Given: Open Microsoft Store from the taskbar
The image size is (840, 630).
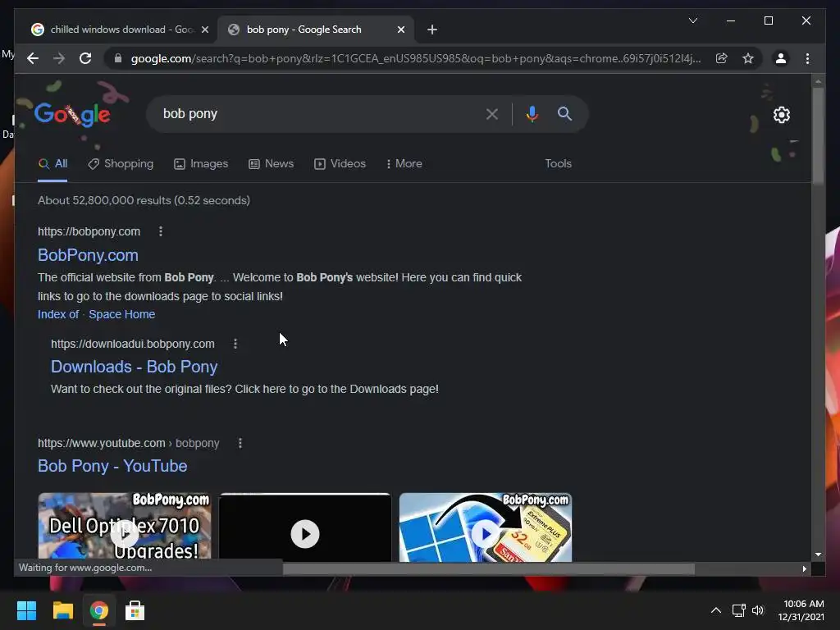Looking at the screenshot, I should (135, 610).
